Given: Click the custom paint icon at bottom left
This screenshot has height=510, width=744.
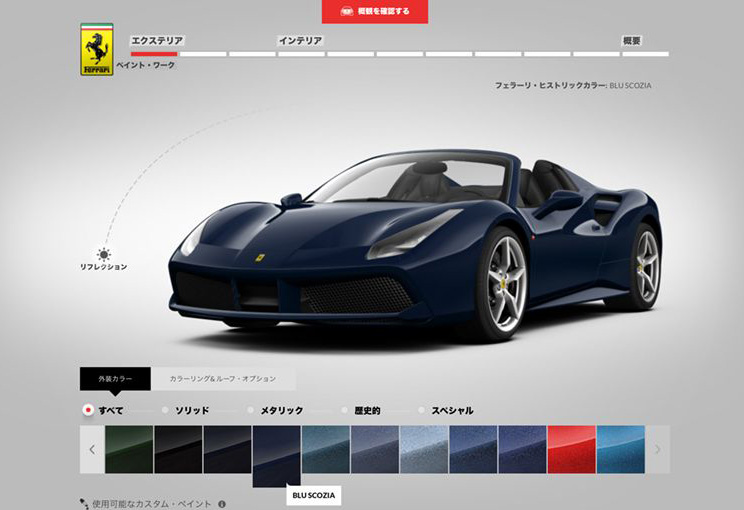Looking at the screenshot, I should tap(84, 504).
